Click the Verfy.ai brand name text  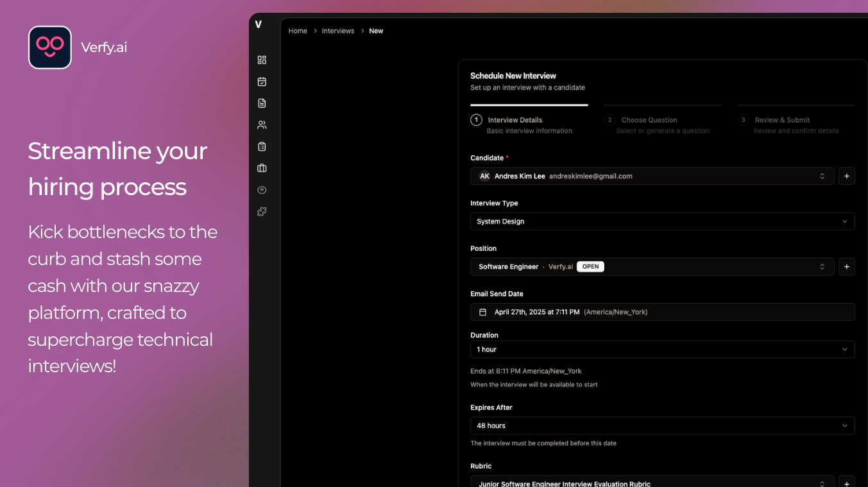point(104,47)
